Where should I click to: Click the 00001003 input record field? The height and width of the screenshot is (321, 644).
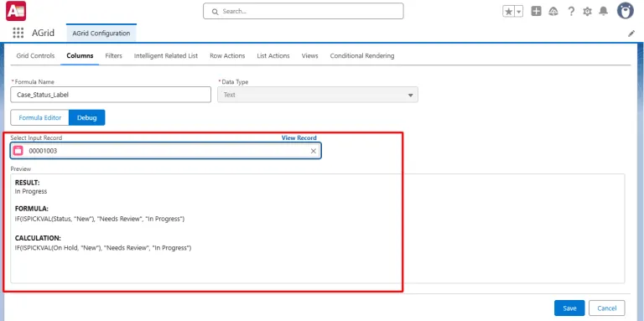coord(166,151)
